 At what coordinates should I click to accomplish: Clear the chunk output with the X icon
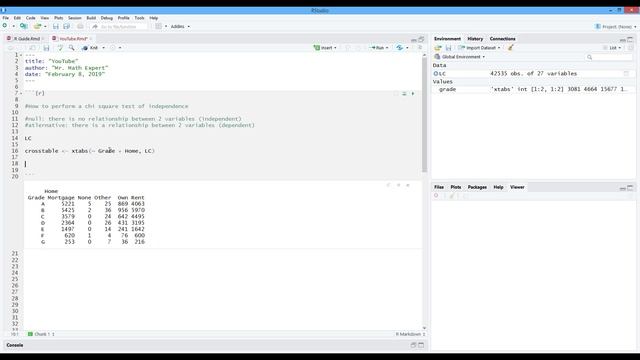point(407,185)
